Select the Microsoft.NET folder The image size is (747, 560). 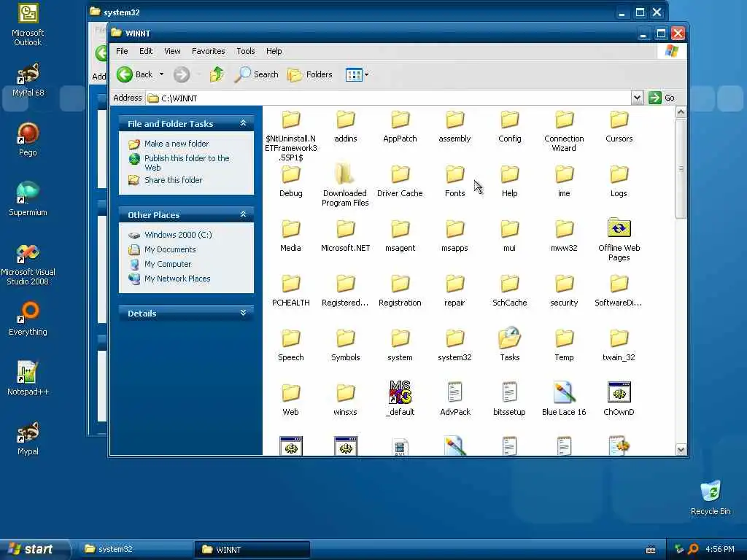tap(345, 236)
